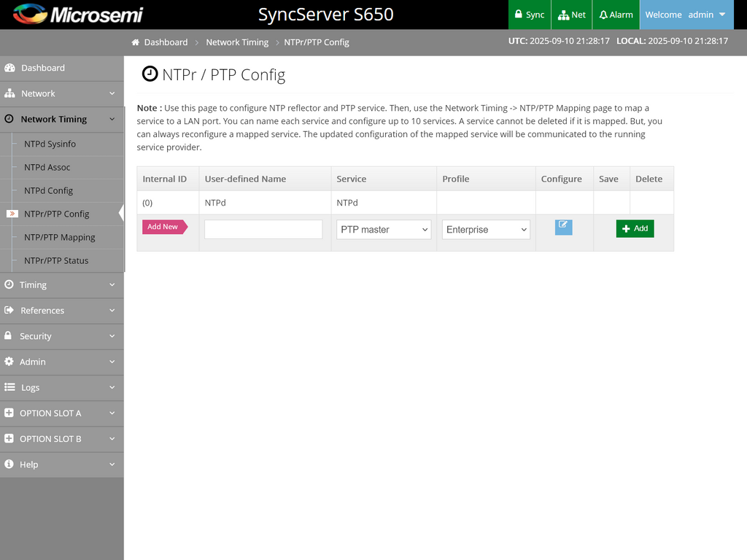Open Dashboard in the sidebar
This screenshot has width=747, height=560.
(62, 68)
